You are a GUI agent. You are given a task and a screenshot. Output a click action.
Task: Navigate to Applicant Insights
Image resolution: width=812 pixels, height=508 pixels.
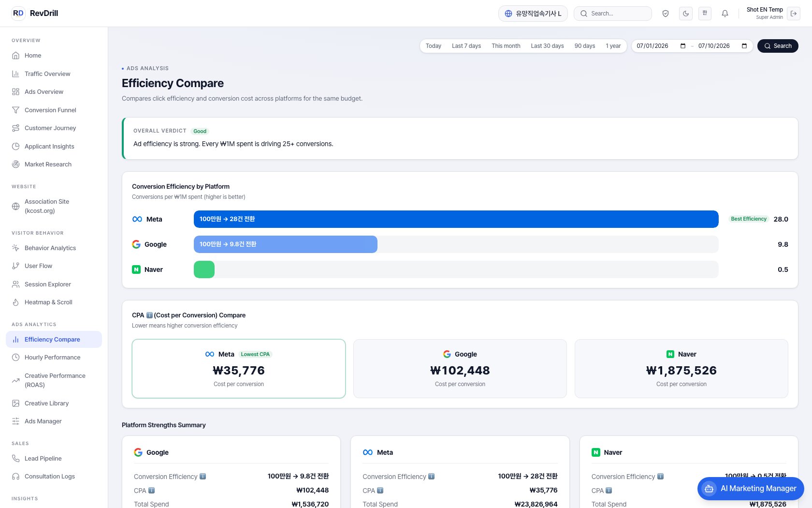(54, 146)
